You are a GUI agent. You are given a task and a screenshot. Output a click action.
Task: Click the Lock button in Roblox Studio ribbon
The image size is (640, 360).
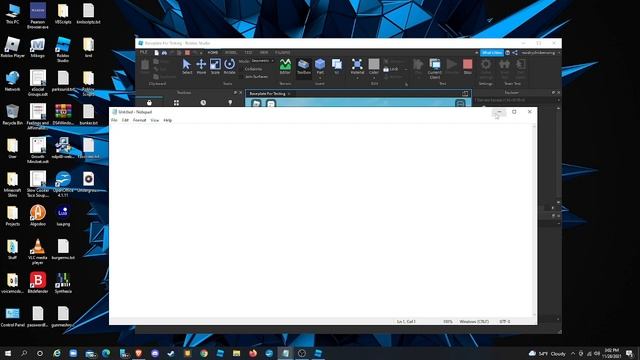point(391,69)
